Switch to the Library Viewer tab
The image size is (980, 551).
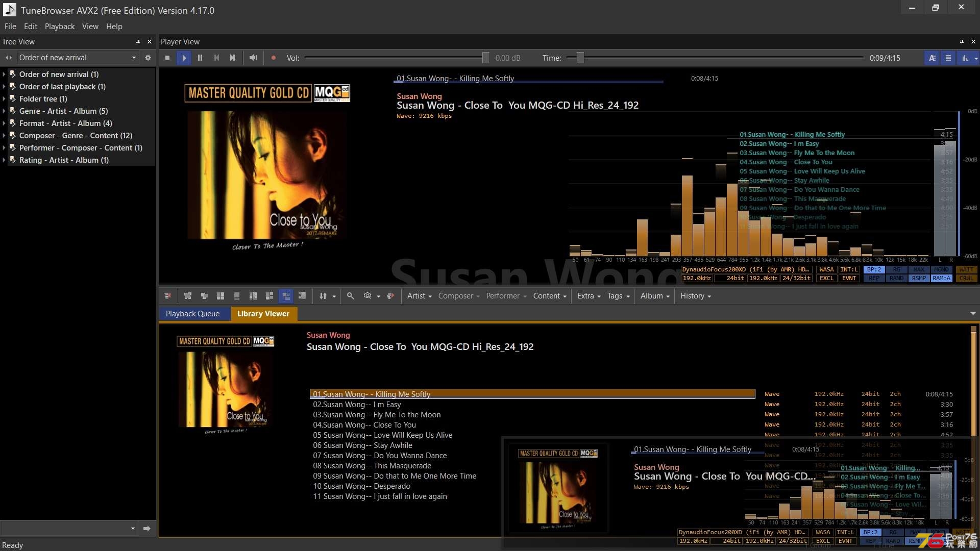click(x=263, y=314)
